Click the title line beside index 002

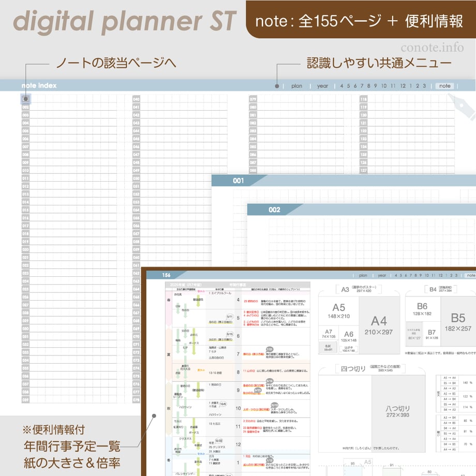click(x=73, y=107)
